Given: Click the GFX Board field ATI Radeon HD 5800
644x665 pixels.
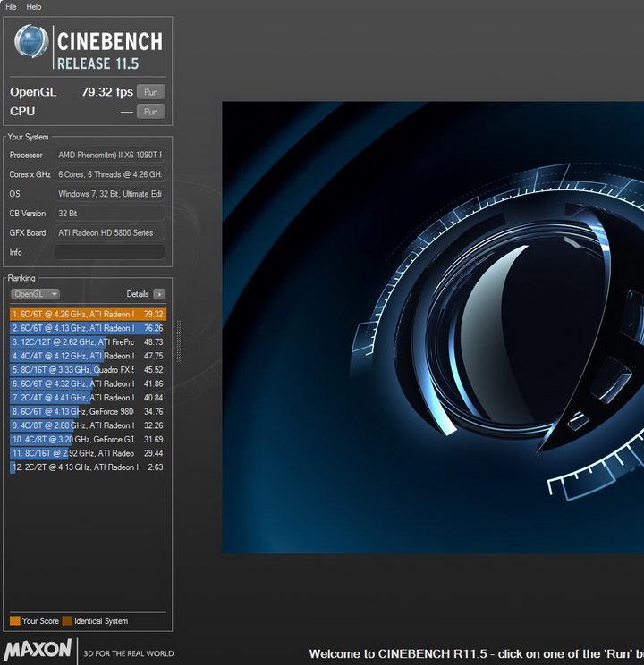Looking at the screenshot, I should click(109, 232).
